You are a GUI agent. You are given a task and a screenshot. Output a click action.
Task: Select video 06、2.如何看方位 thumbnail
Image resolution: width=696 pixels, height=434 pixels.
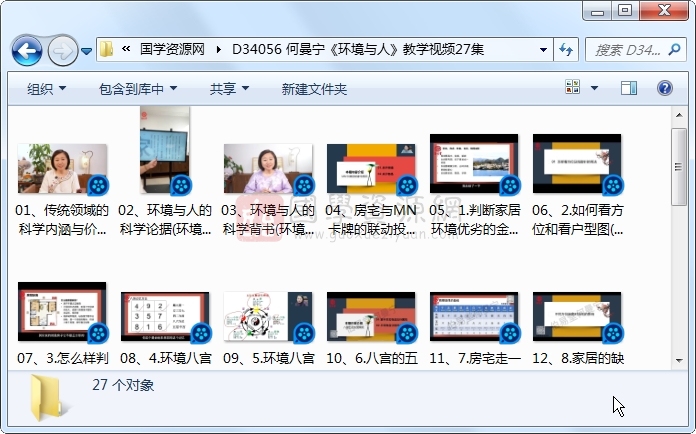point(577,164)
